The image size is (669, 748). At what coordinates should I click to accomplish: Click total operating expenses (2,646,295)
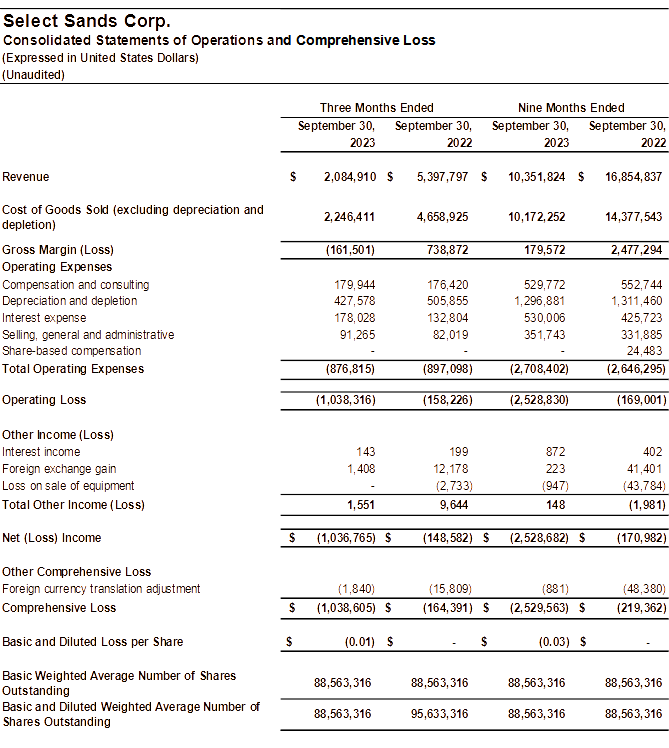point(636,369)
